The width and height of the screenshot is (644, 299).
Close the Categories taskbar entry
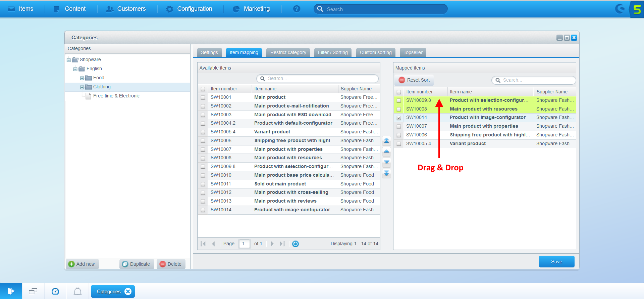click(128, 292)
